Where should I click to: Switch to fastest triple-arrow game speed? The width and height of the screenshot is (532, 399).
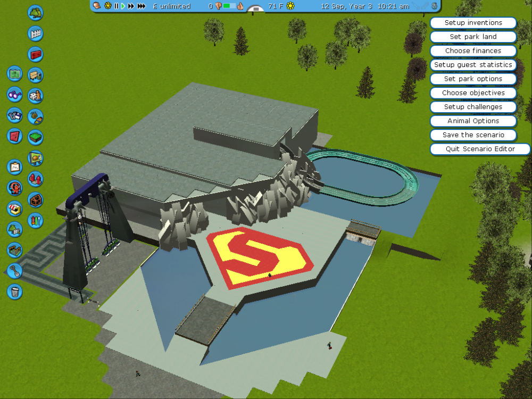click(x=141, y=6)
